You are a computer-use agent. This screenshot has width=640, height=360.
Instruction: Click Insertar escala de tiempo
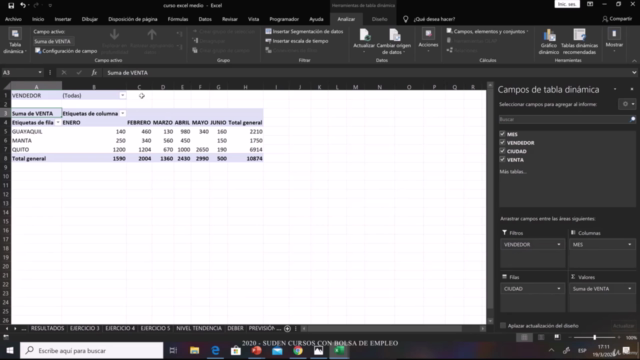click(297, 41)
